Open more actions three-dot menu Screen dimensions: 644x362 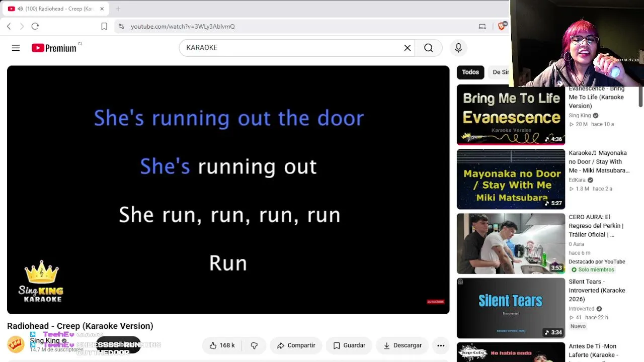coord(441,345)
